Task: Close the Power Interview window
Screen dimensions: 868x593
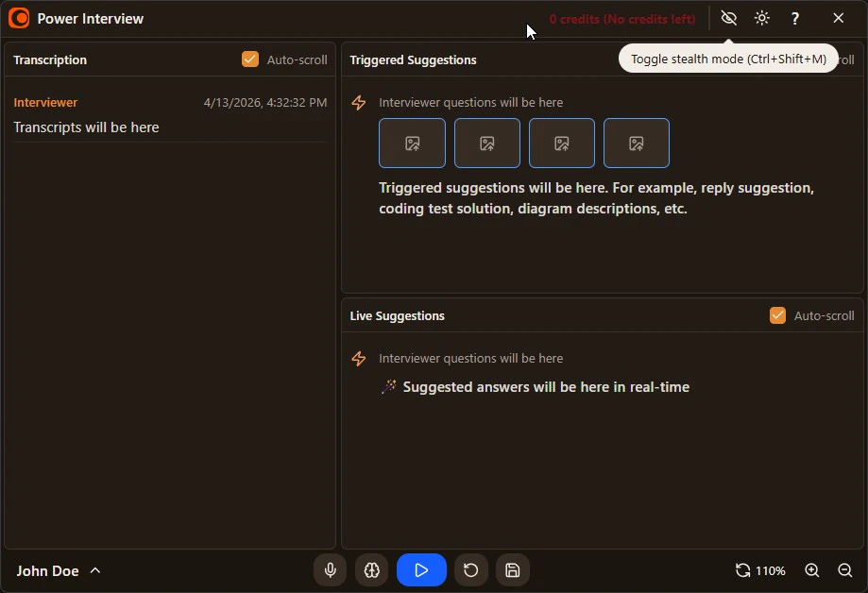Action: 838,18
